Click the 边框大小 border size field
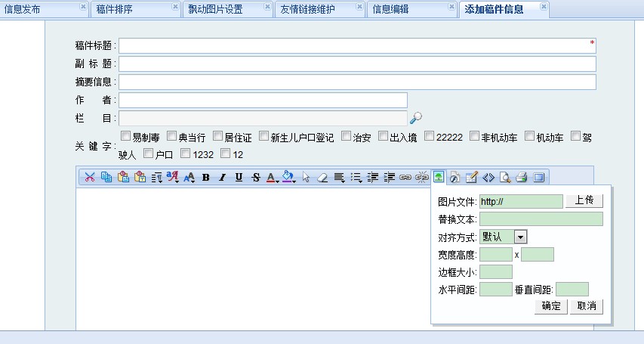644x344 pixels. 496,272
